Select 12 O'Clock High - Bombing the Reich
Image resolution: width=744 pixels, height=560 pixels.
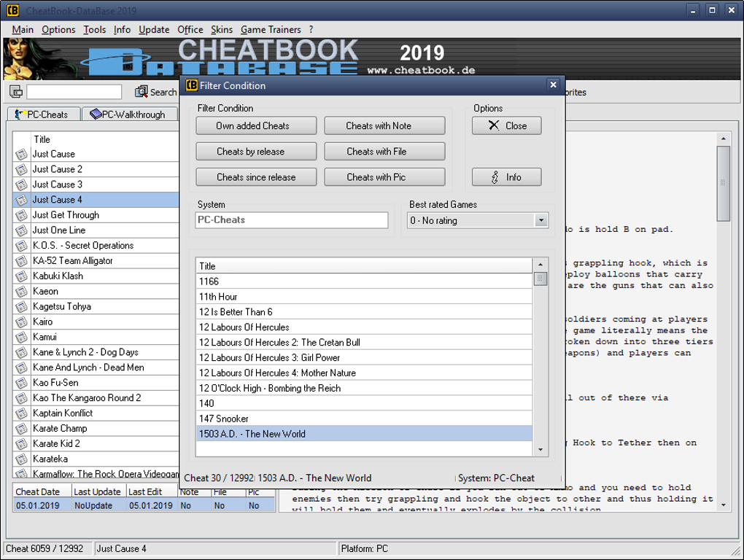pos(364,388)
